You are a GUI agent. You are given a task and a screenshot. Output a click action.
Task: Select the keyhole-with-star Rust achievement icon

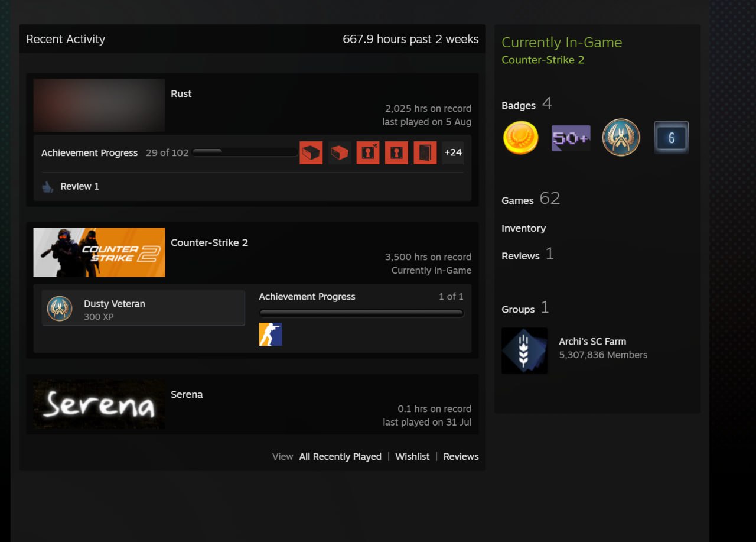click(368, 152)
